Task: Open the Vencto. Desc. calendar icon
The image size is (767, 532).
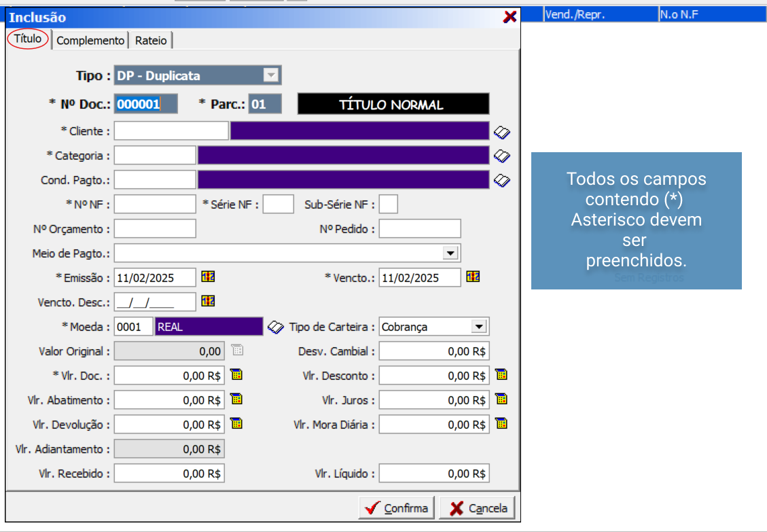Action: point(208,301)
